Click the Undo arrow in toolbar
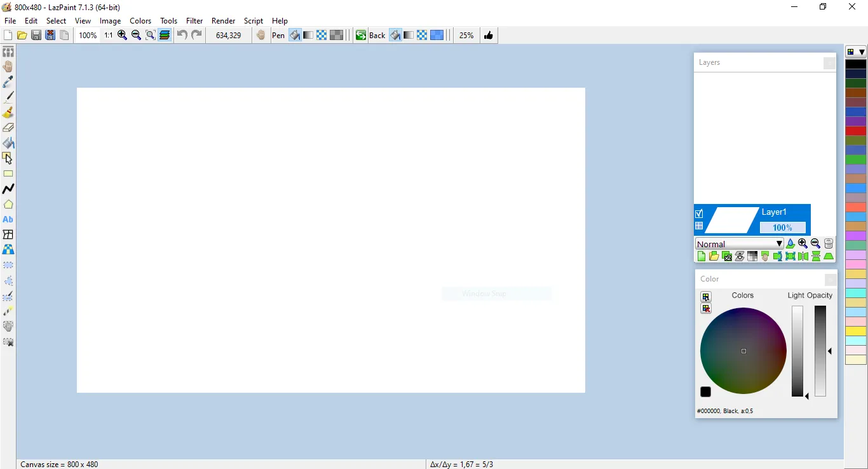868x469 pixels. pos(182,36)
